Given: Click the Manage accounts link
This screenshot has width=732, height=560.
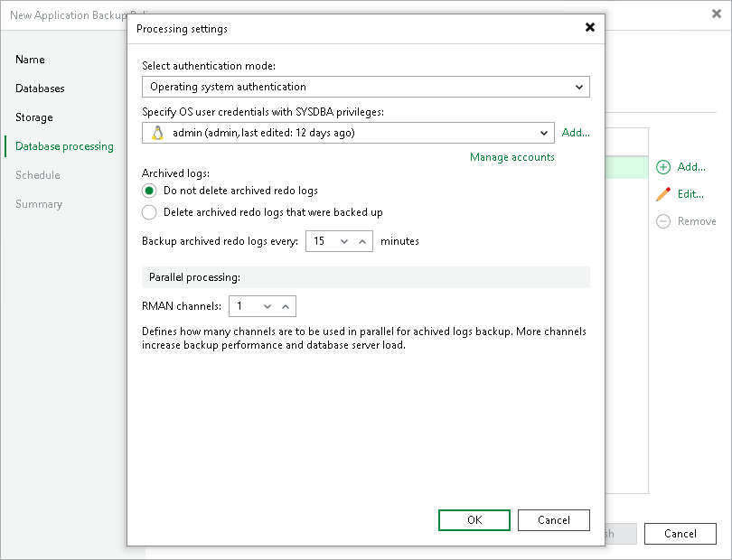Looking at the screenshot, I should click(x=511, y=156).
